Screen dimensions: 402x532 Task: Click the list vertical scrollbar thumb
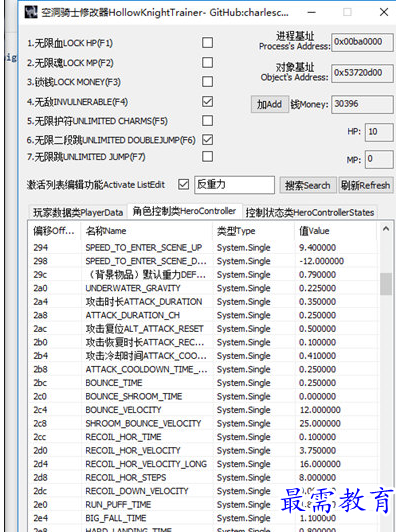coord(386,284)
